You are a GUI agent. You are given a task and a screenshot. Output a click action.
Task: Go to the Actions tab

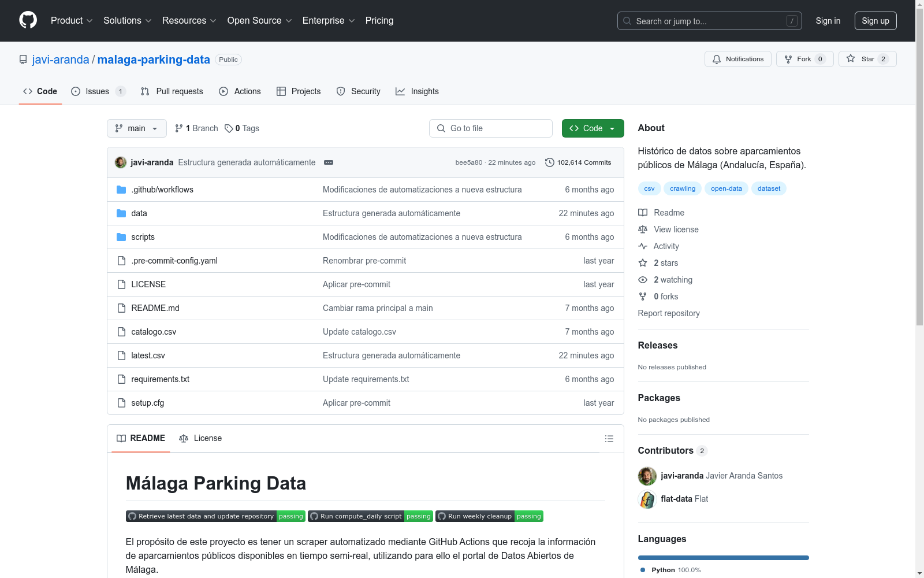[x=240, y=91]
